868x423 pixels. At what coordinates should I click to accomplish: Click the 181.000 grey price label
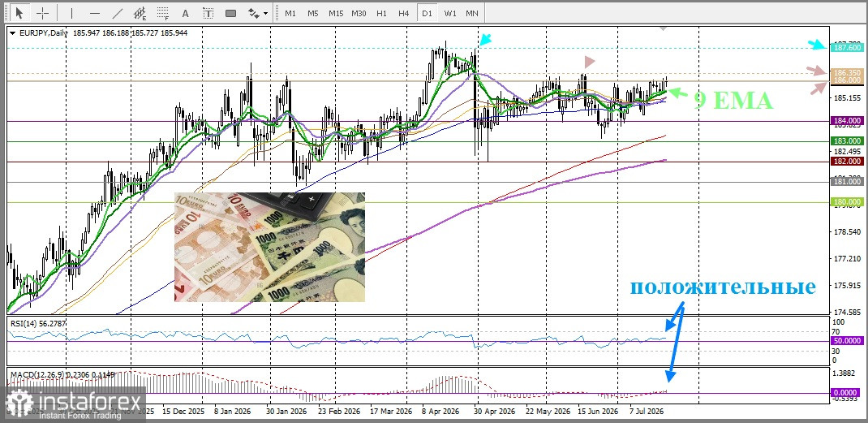tap(847, 181)
